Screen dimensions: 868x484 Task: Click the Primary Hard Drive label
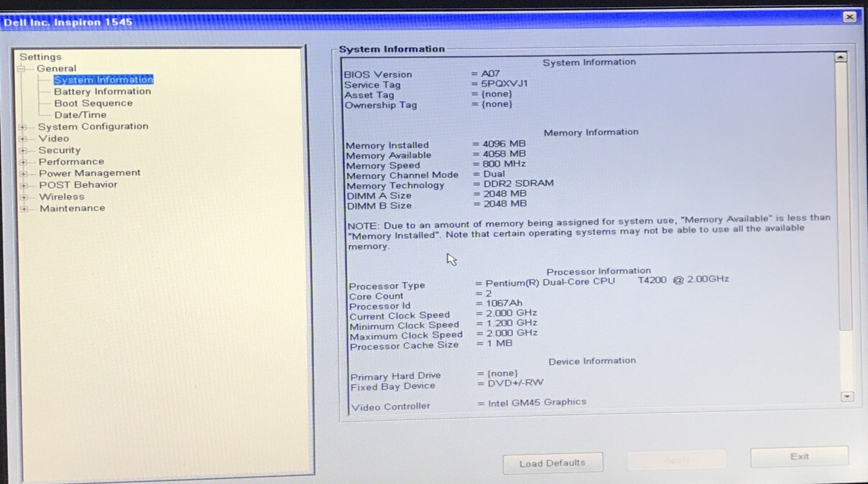[396, 376]
